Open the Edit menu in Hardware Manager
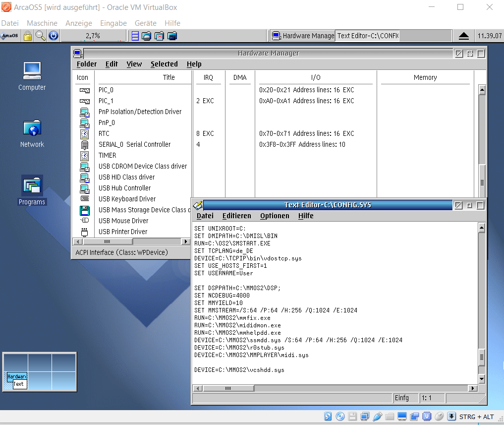This screenshot has height=425, width=504. coord(112,64)
